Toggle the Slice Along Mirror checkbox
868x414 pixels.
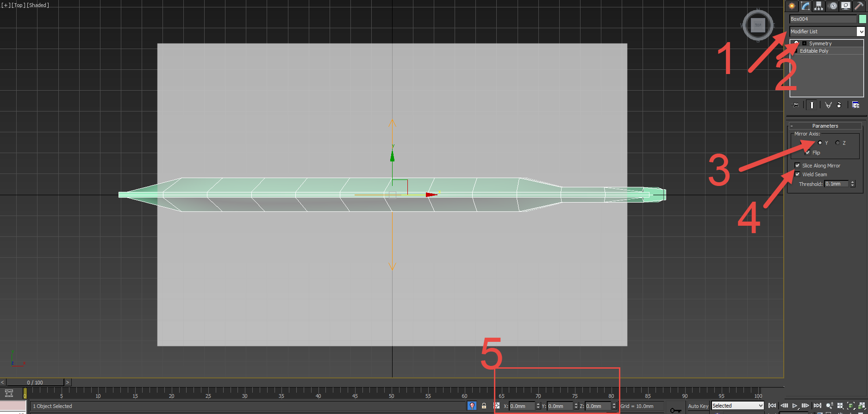[x=797, y=166]
